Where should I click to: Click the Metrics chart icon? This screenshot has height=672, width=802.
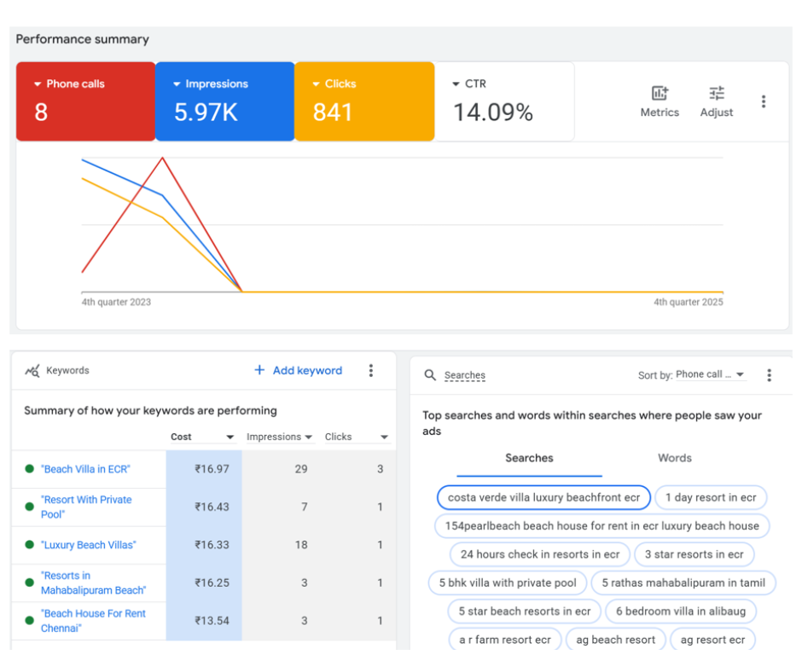tap(660, 94)
